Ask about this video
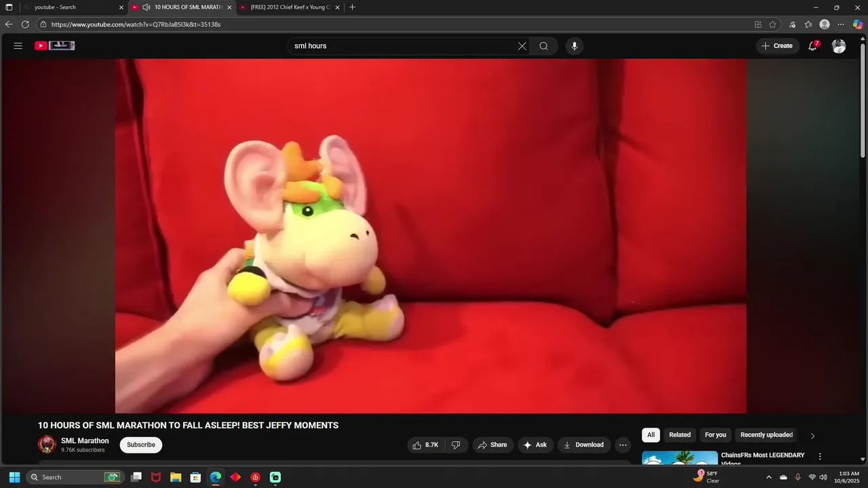The width and height of the screenshot is (868, 488). (536, 445)
